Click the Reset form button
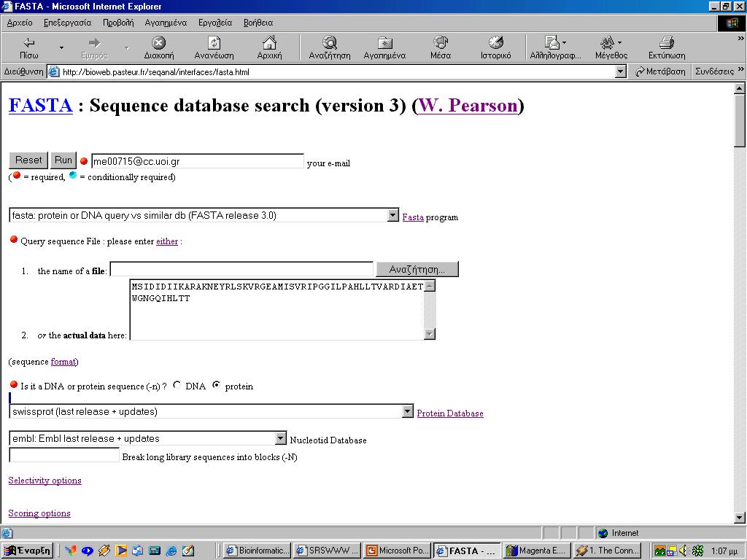Image resolution: width=747 pixels, height=560 pixels. tap(28, 160)
